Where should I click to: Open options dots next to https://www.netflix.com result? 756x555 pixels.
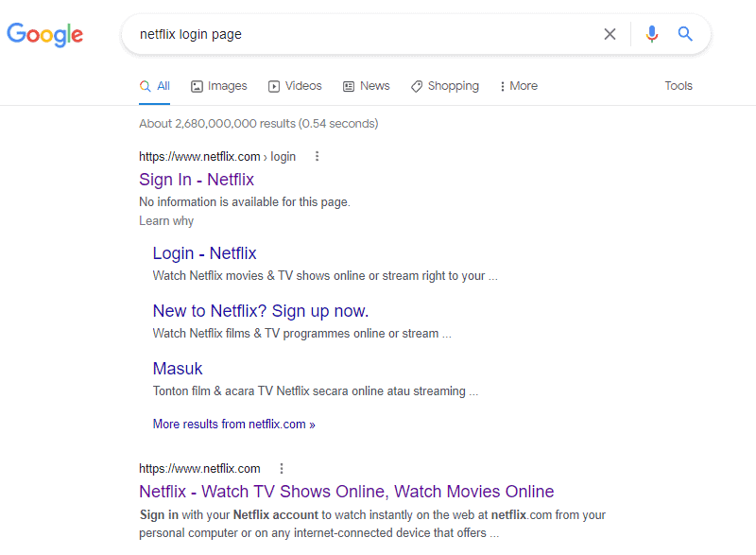pyautogui.click(x=282, y=468)
